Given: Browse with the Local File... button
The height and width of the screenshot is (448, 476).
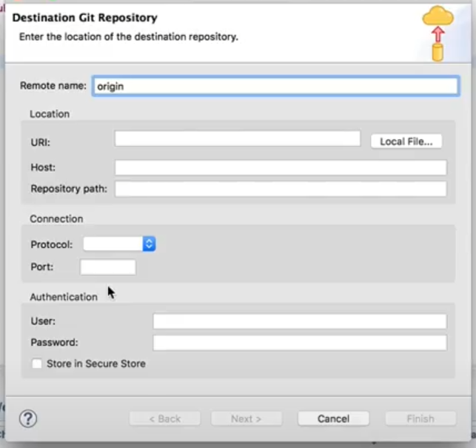Looking at the screenshot, I should coord(406,141).
